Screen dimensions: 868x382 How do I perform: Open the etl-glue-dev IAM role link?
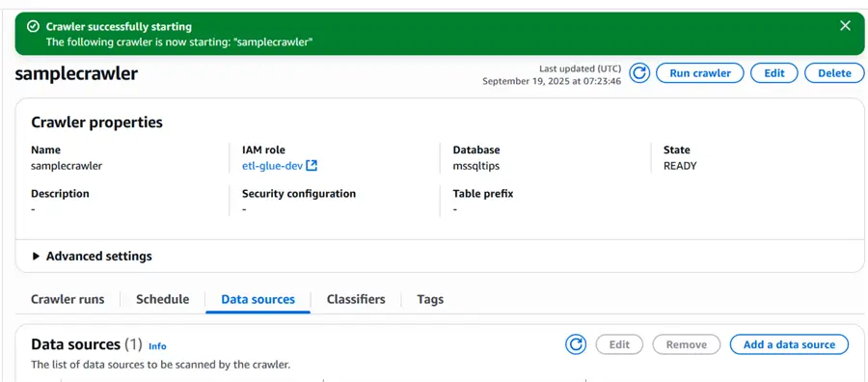272,166
